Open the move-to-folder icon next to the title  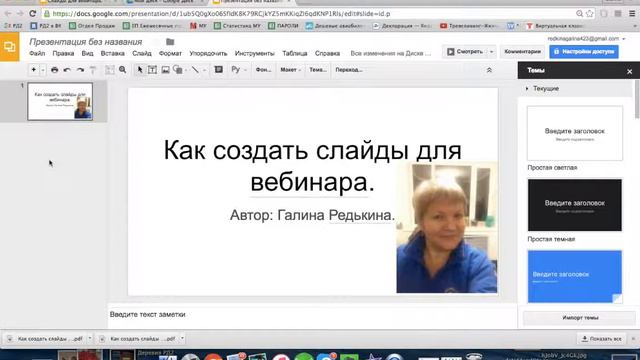click(x=170, y=42)
